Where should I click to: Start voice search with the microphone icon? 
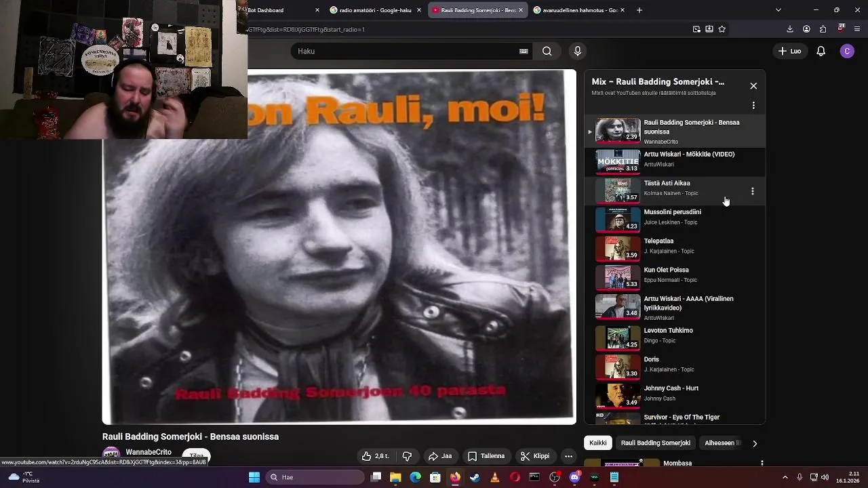(578, 51)
